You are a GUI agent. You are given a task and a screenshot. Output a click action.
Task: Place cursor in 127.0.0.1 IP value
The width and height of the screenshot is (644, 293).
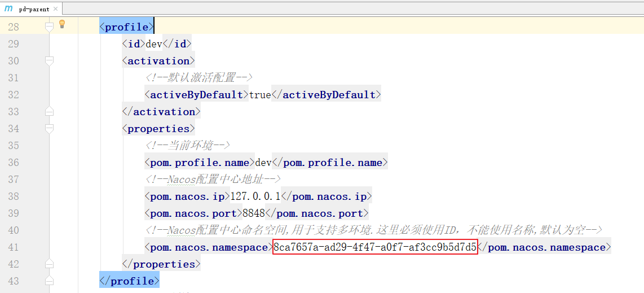click(x=255, y=196)
